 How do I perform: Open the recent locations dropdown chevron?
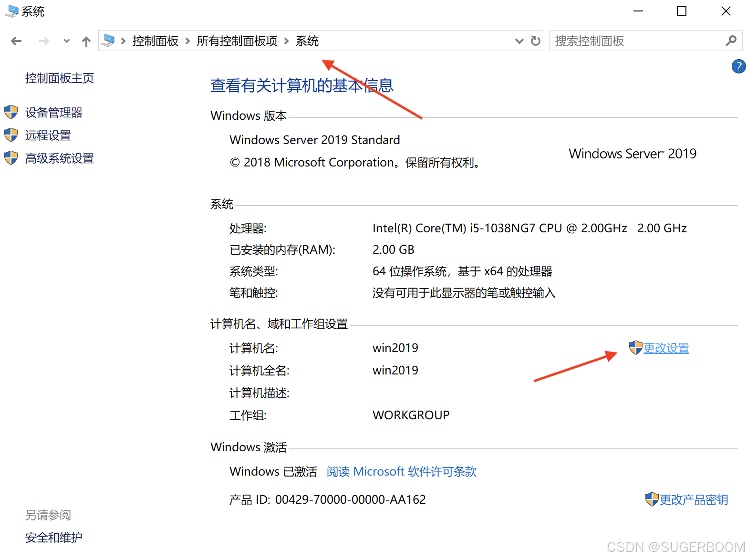coord(67,41)
